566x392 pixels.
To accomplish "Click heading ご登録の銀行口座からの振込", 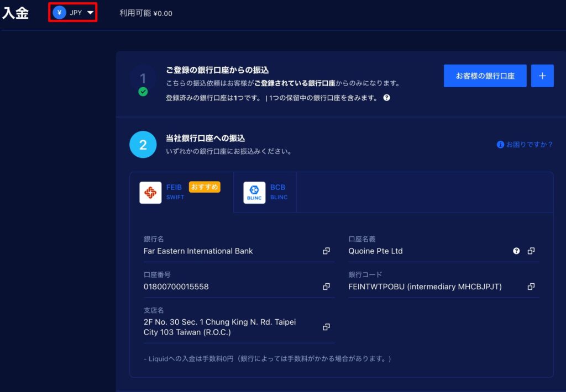I will (217, 70).
